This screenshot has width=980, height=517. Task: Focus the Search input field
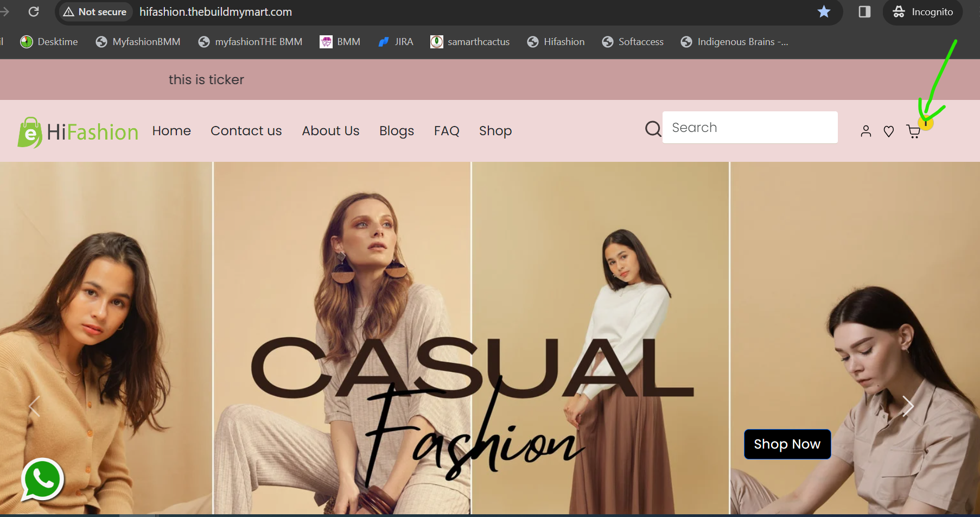[750, 128]
